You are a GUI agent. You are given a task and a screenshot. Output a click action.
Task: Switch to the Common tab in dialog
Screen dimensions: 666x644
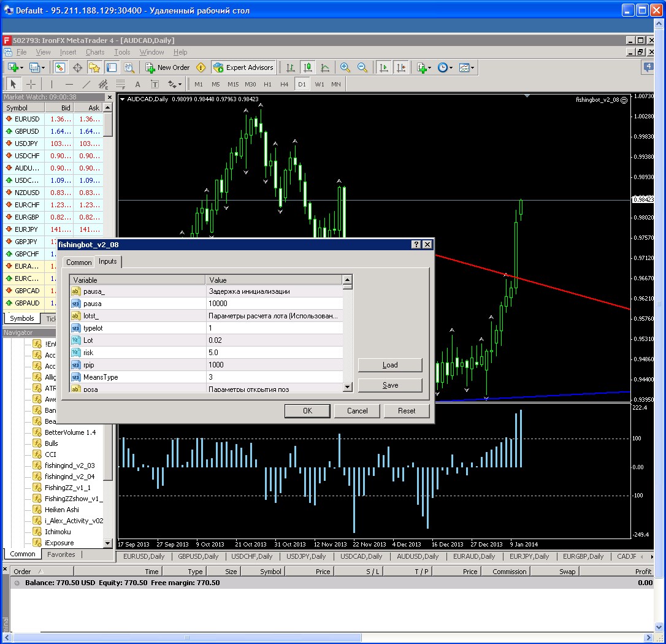point(78,262)
